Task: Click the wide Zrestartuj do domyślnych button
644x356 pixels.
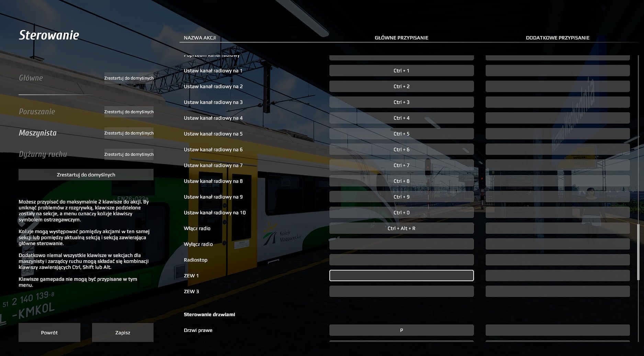Action: (86, 175)
